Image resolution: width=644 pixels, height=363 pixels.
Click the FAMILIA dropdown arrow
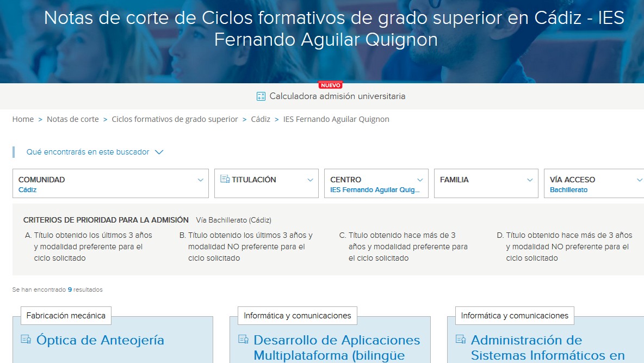click(530, 180)
